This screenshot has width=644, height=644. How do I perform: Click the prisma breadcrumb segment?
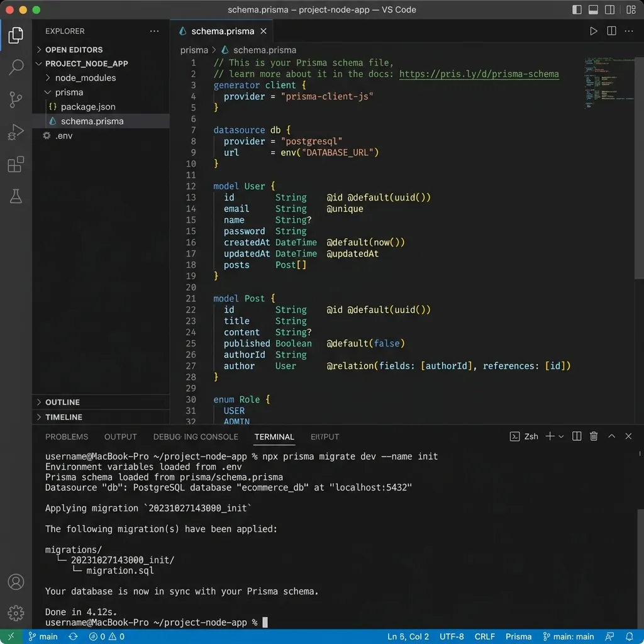coord(194,50)
